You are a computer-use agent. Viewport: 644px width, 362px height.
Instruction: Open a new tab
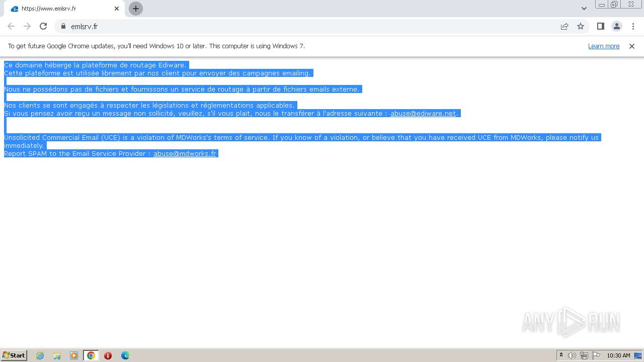[135, 9]
